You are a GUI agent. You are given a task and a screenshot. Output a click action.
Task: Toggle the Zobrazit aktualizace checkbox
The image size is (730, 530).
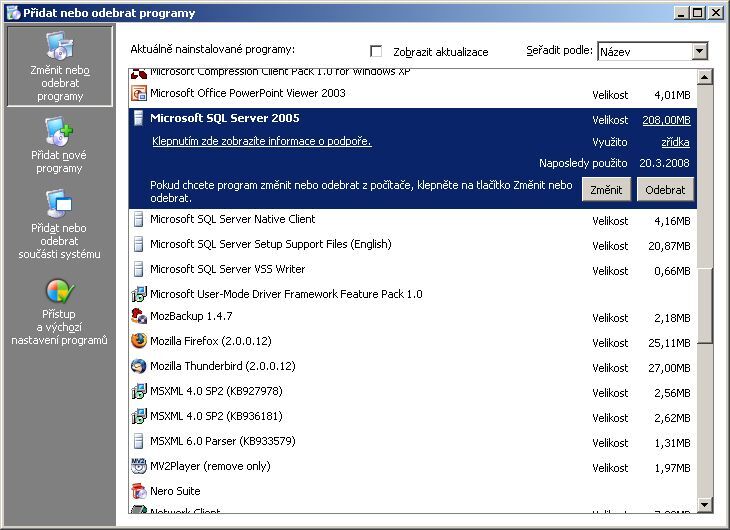pyautogui.click(x=377, y=51)
